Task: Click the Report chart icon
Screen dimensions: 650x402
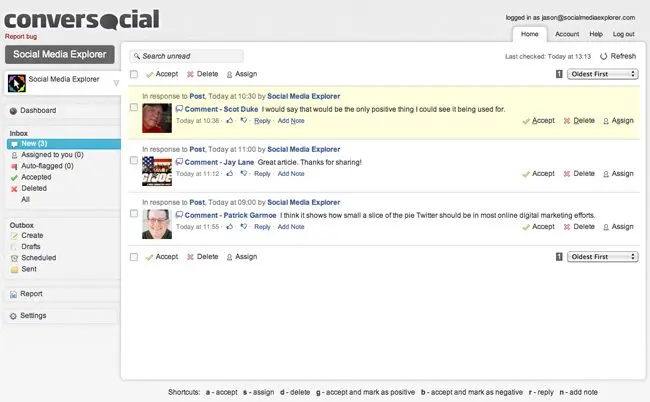Action: (13, 294)
